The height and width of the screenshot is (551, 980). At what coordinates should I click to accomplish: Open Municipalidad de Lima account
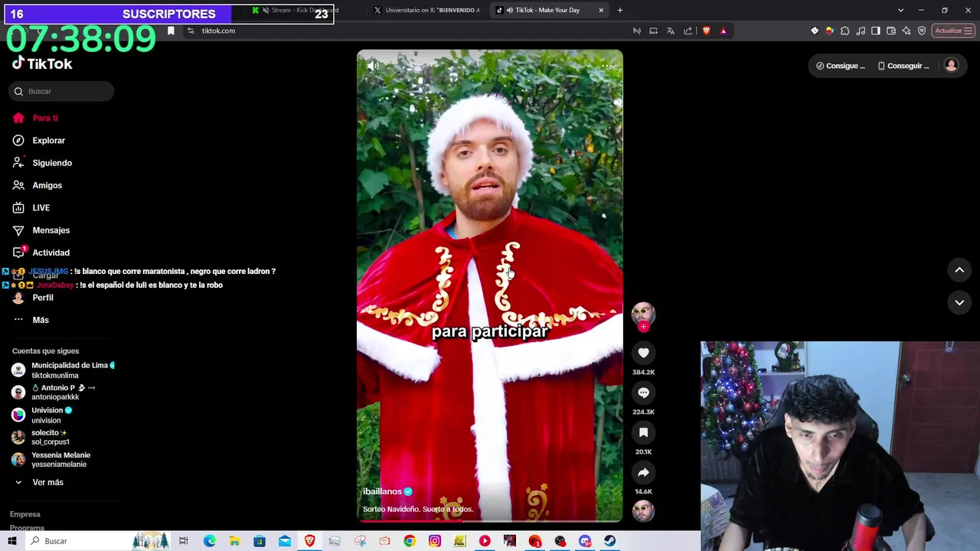point(63,370)
